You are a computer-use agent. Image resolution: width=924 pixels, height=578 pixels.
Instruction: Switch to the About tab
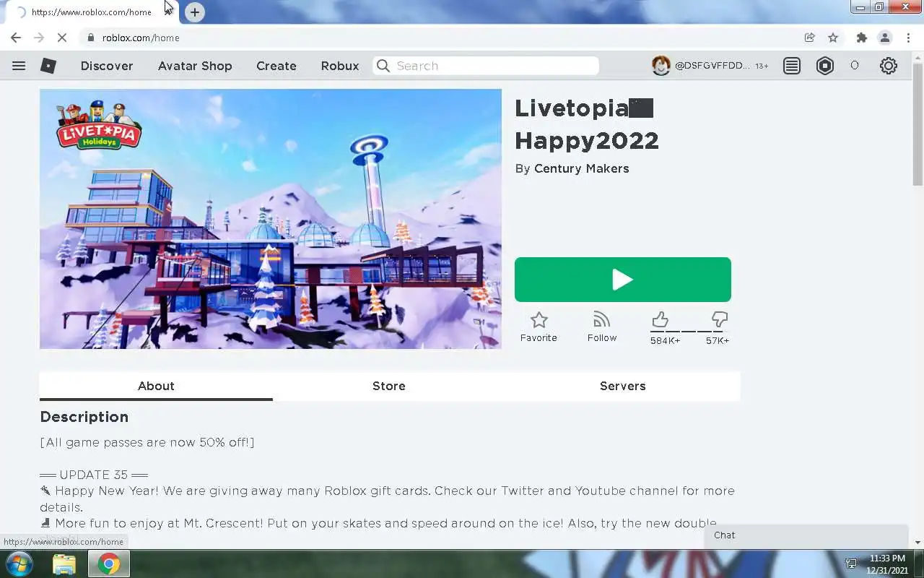[156, 386]
